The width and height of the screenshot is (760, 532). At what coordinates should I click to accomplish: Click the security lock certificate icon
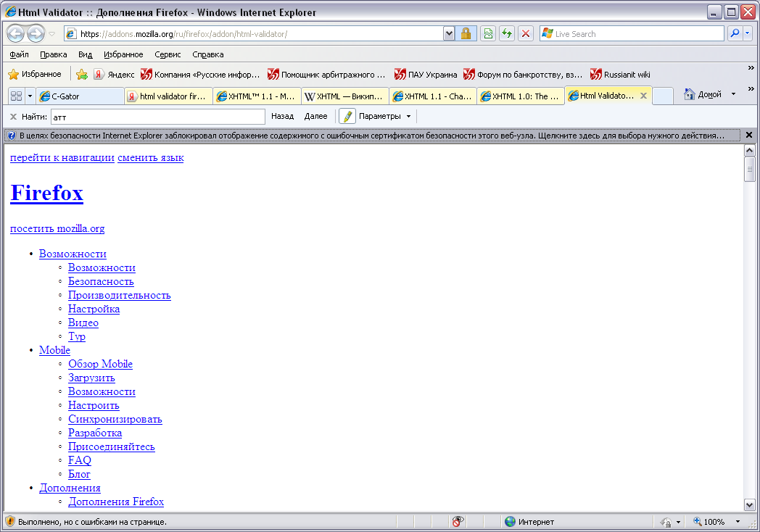click(466, 33)
